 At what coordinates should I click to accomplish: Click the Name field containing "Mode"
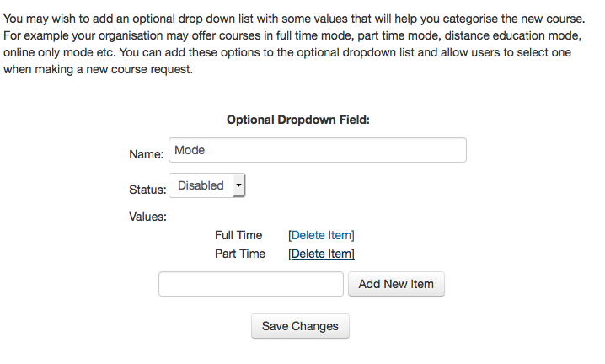317,150
